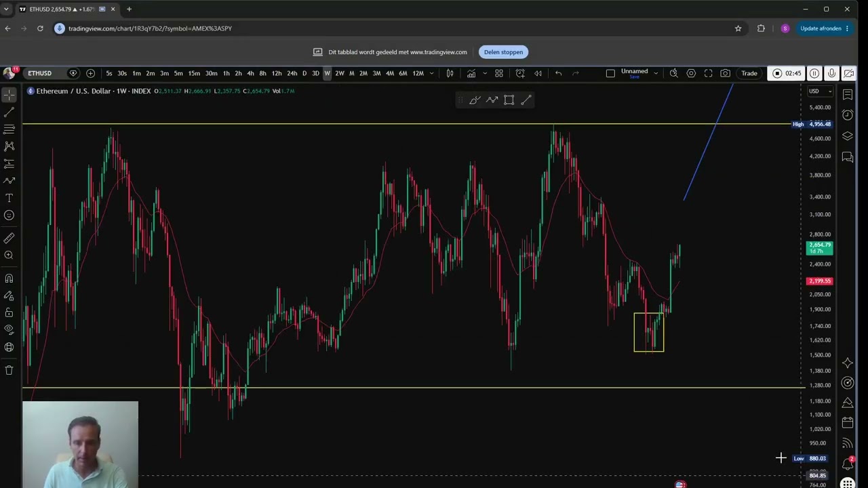This screenshot has height=488, width=868.
Task: Click the browser address bar URL
Action: [x=150, y=28]
